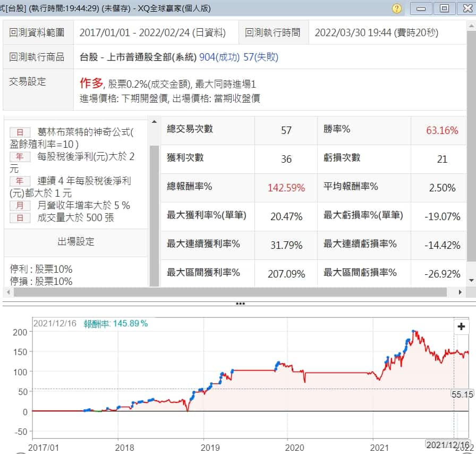
Task: Click the yellow help question mark icon
Action: point(397,9)
